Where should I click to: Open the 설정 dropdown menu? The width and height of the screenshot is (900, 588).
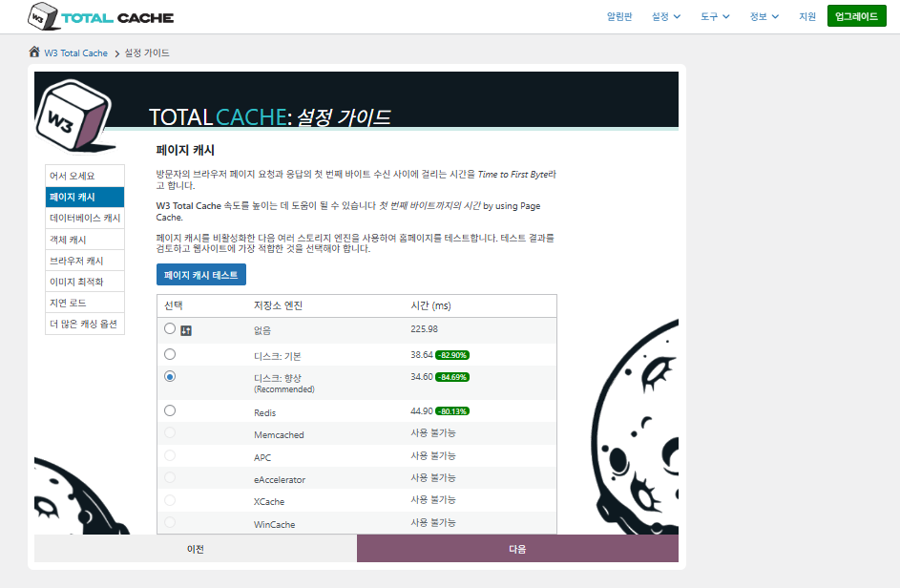(664, 16)
